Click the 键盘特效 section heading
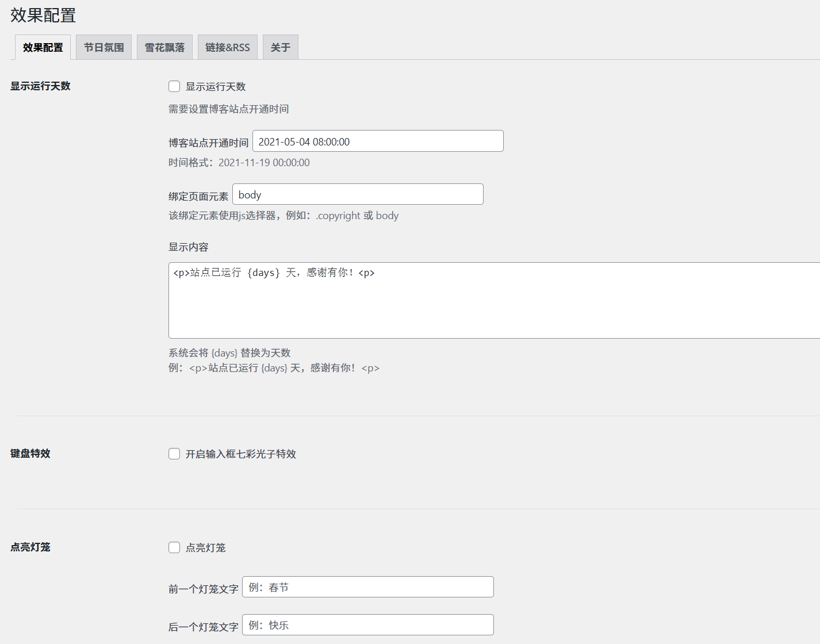820x644 pixels. 30,454
